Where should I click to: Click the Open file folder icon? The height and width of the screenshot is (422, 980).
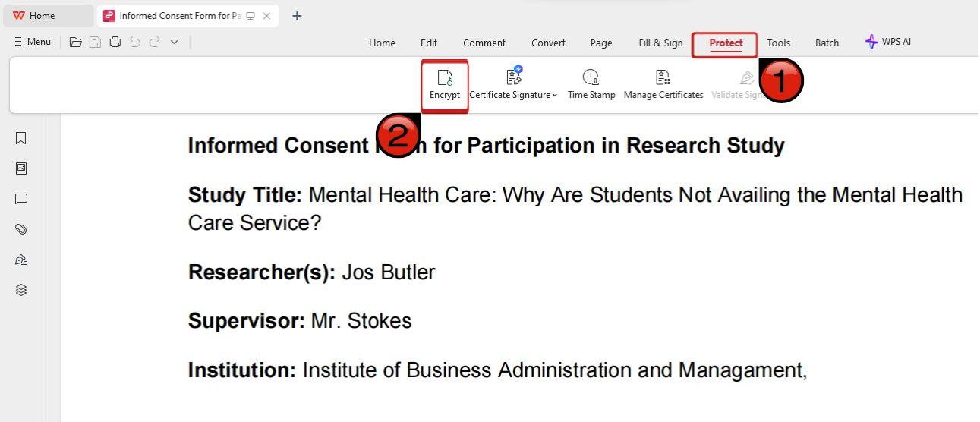click(75, 42)
